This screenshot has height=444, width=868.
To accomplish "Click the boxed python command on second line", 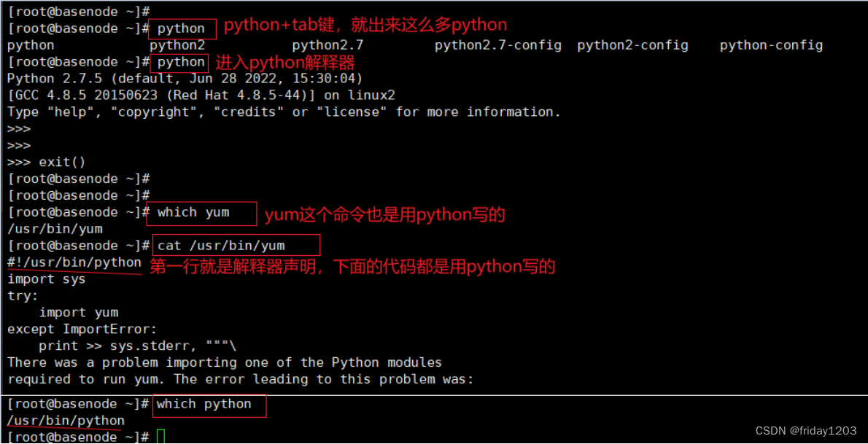I will point(182,28).
